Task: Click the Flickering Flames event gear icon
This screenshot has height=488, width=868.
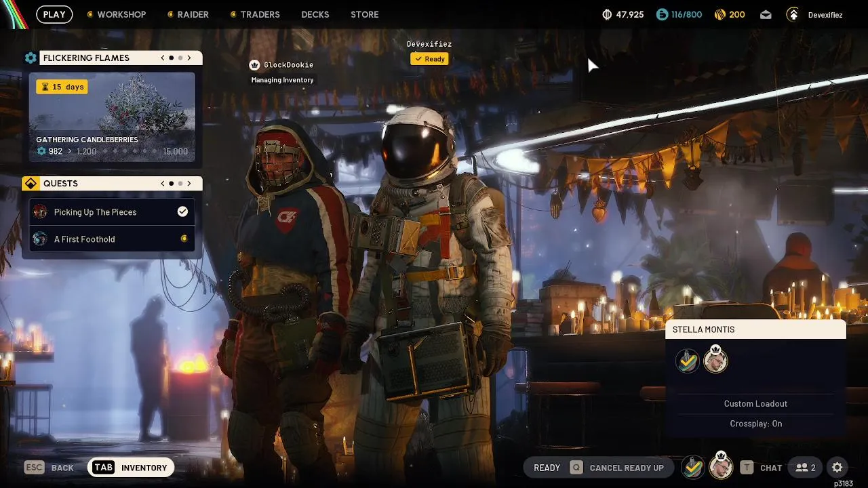Action: point(31,58)
